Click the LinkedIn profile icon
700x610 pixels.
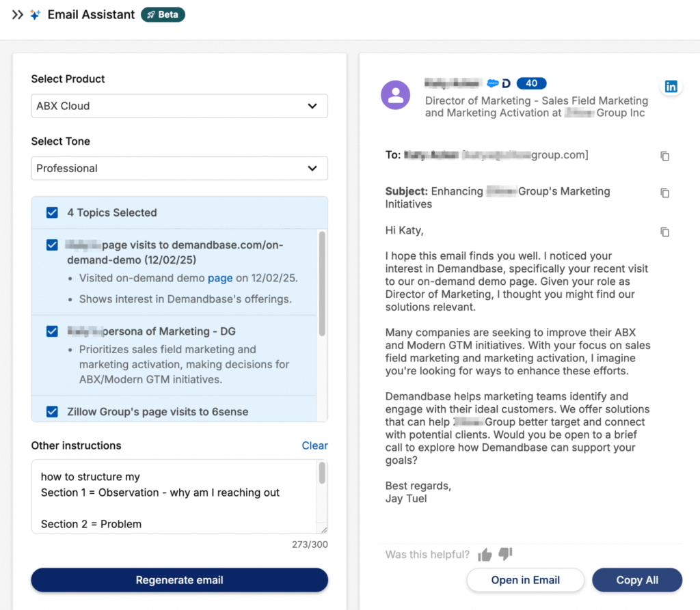[671, 86]
